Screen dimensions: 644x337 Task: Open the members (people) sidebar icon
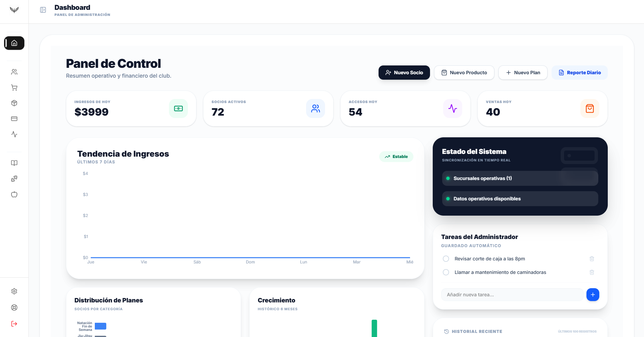14,72
